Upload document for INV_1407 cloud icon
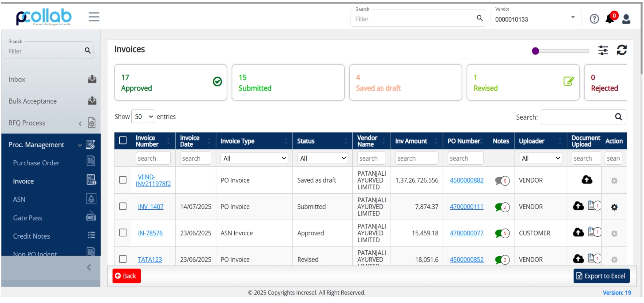This screenshot has width=644, height=303. click(578, 206)
